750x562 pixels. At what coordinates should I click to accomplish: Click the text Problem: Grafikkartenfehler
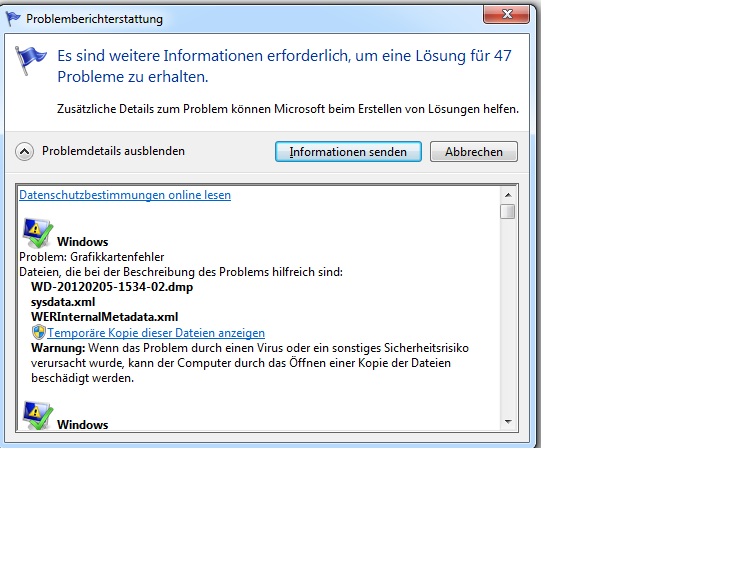click(91, 257)
